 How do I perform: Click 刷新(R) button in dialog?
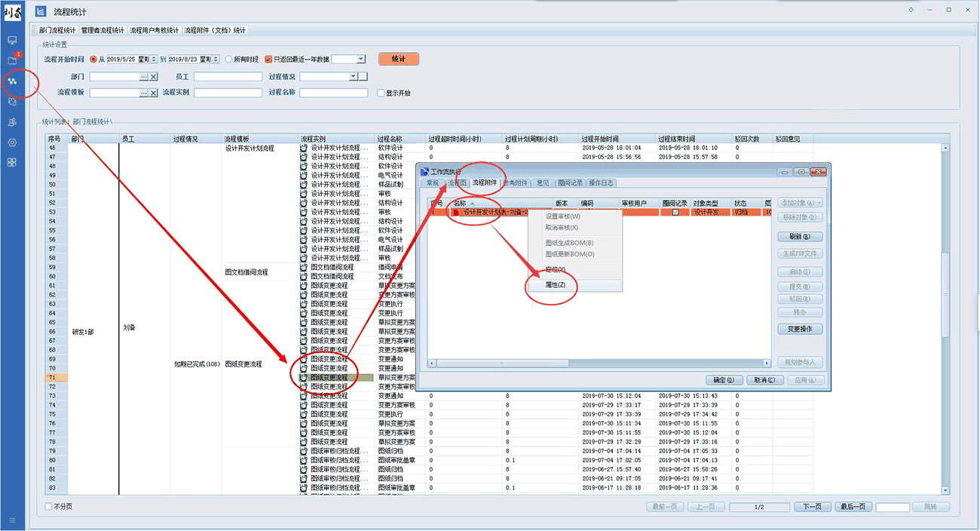coord(800,236)
